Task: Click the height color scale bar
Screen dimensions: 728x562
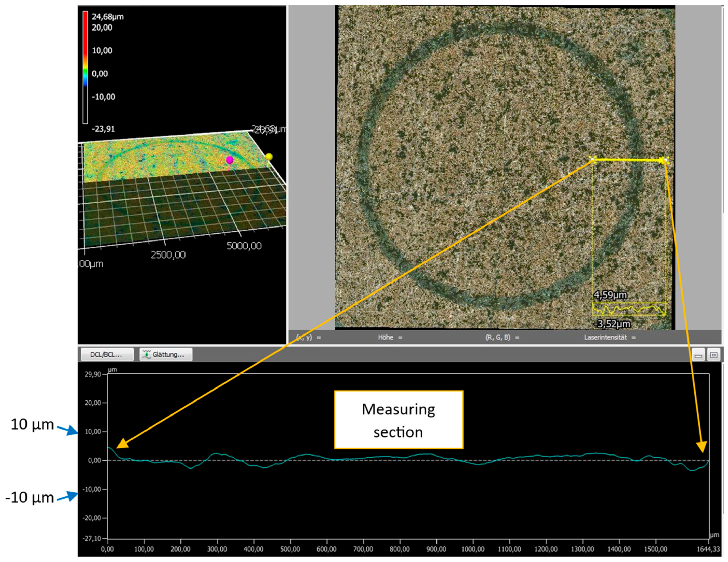Action: click(x=85, y=67)
